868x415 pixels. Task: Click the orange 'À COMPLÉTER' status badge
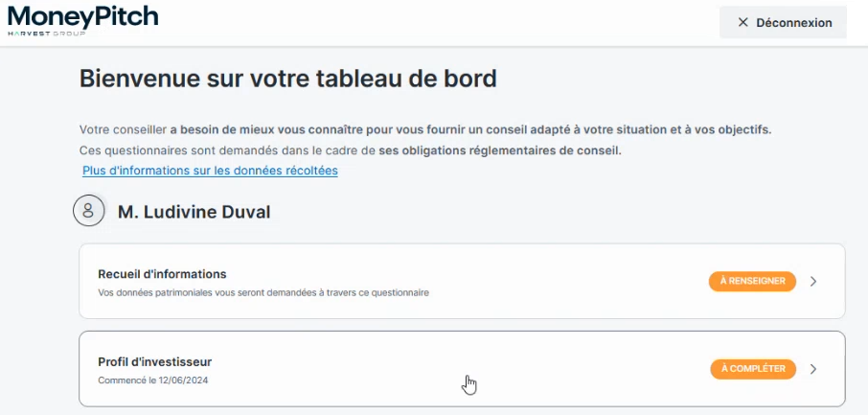point(753,369)
